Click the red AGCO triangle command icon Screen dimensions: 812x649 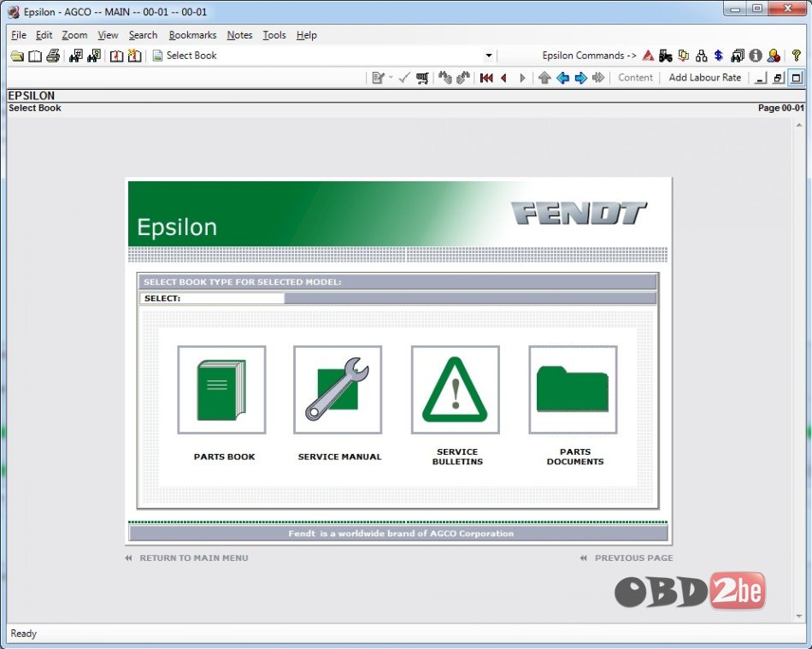(x=648, y=56)
